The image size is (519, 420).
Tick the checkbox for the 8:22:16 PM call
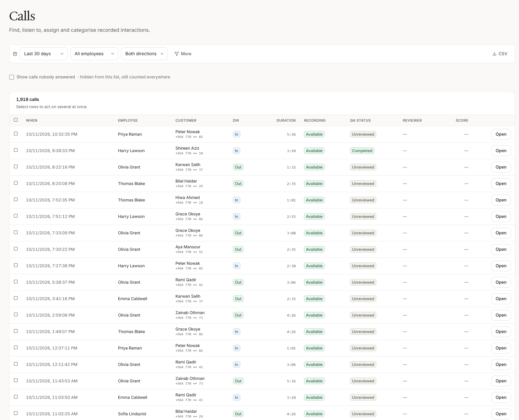point(16,167)
